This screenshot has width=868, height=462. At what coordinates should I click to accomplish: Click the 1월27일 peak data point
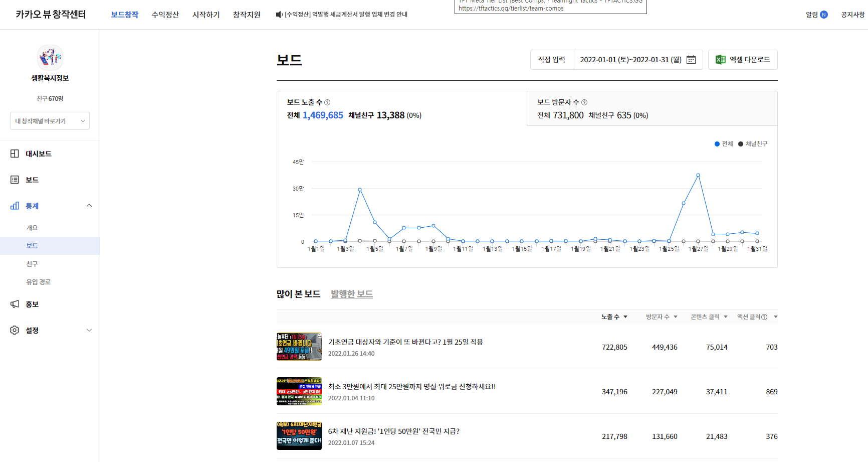[698, 175]
